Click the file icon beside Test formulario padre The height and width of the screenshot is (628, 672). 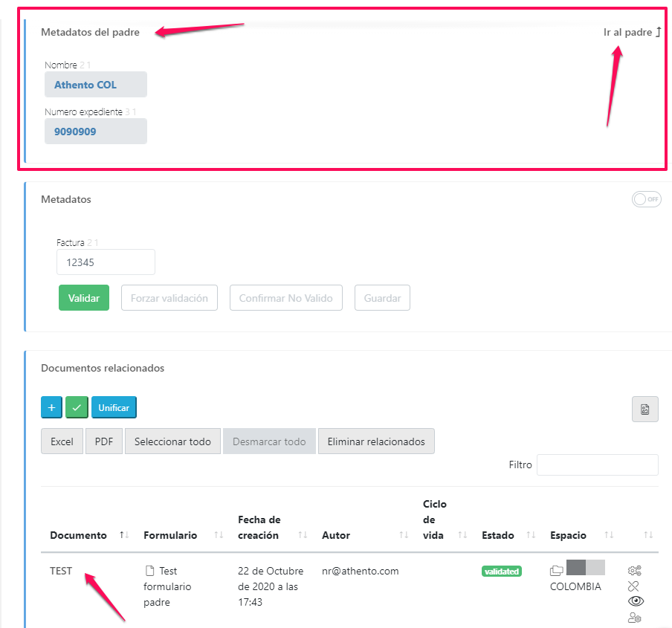click(x=149, y=571)
